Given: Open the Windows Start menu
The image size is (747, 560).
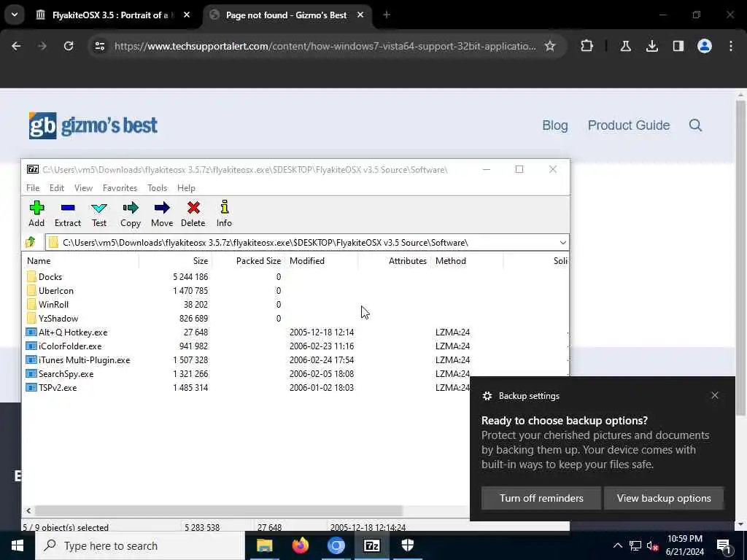Looking at the screenshot, I should [18, 545].
